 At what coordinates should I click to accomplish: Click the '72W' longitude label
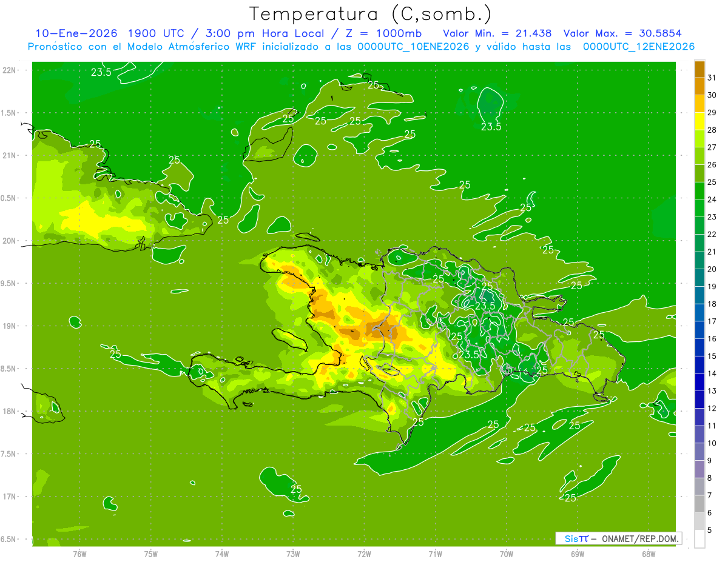364,554
